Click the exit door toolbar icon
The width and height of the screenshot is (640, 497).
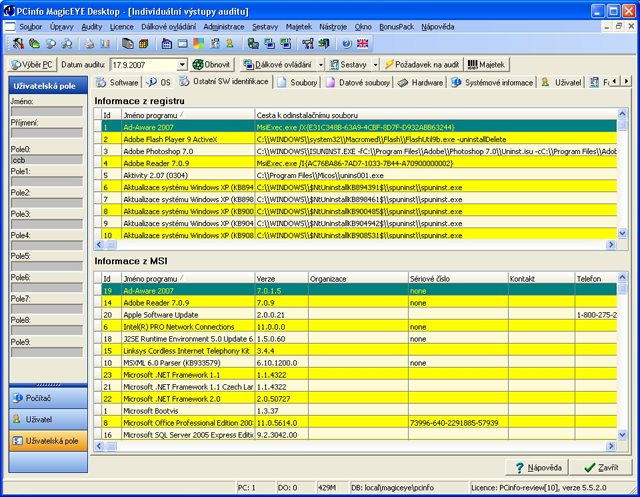point(324,44)
